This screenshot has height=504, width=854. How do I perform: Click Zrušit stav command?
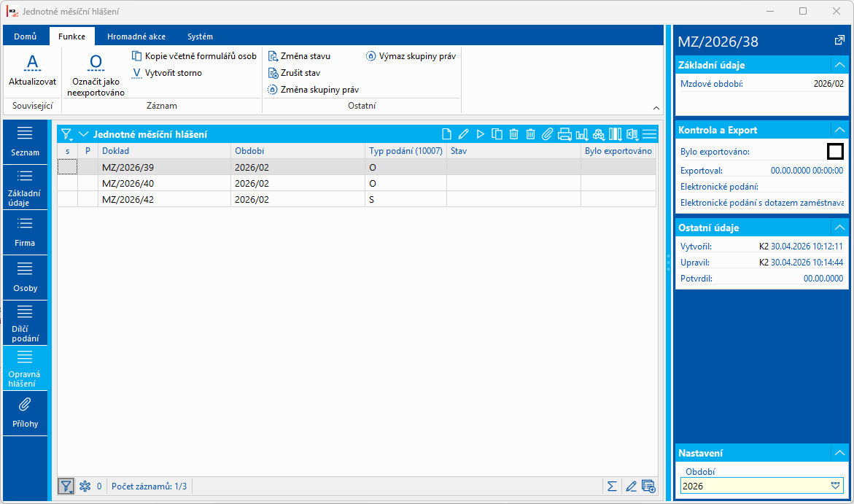(294, 73)
